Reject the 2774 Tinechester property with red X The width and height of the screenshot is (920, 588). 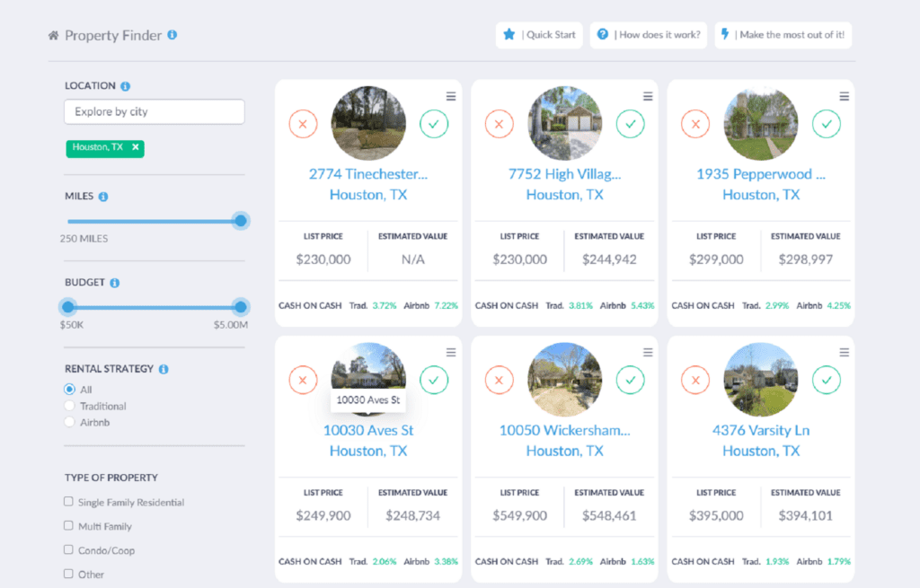pos(303,124)
